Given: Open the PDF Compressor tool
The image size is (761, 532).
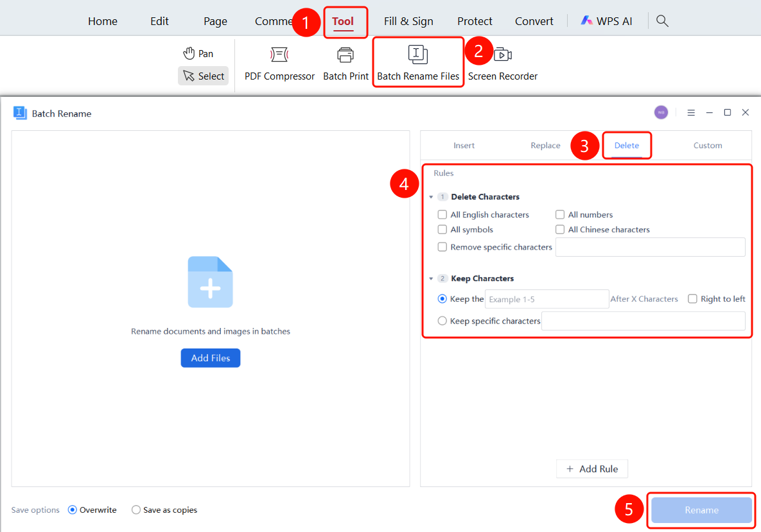Looking at the screenshot, I should [x=279, y=64].
